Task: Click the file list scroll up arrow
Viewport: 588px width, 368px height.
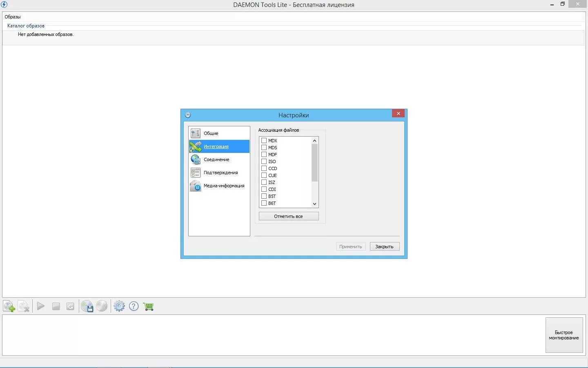Action: pyautogui.click(x=314, y=141)
